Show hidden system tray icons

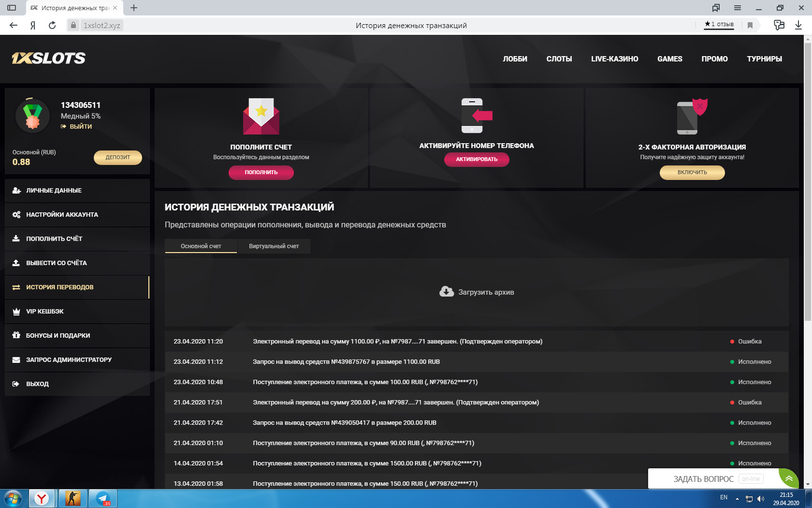tap(737, 498)
